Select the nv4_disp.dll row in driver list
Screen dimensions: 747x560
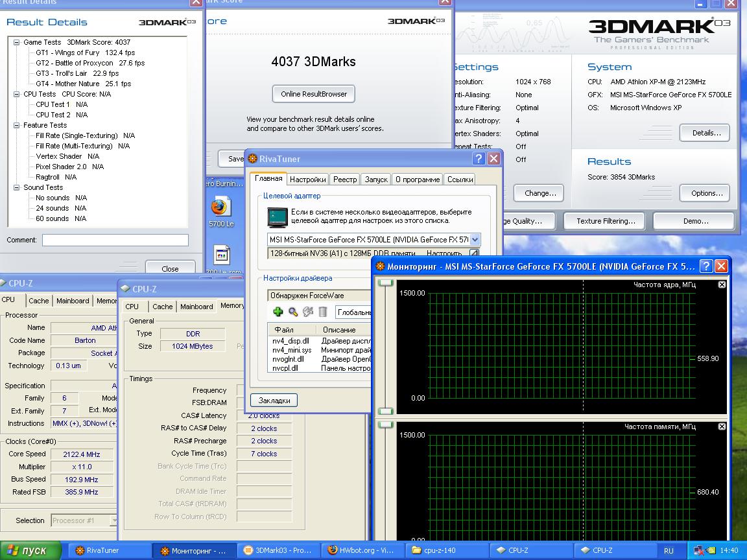[319, 341]
